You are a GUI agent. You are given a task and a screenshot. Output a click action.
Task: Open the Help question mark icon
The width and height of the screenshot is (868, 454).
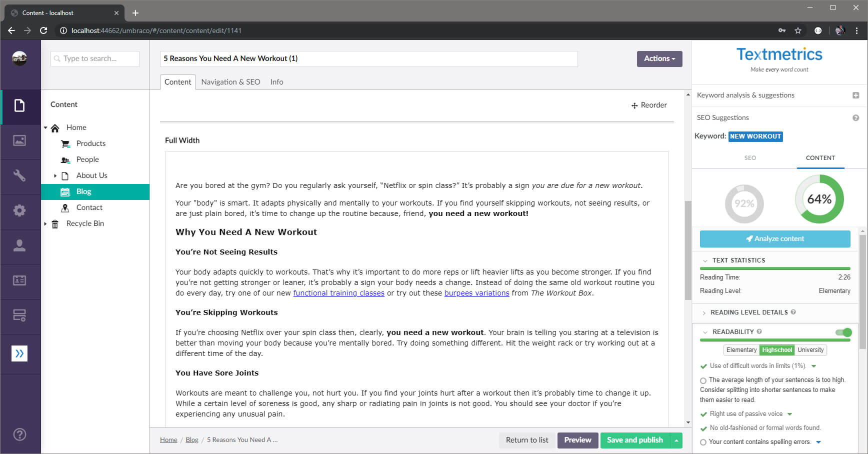tap(19, 434)
